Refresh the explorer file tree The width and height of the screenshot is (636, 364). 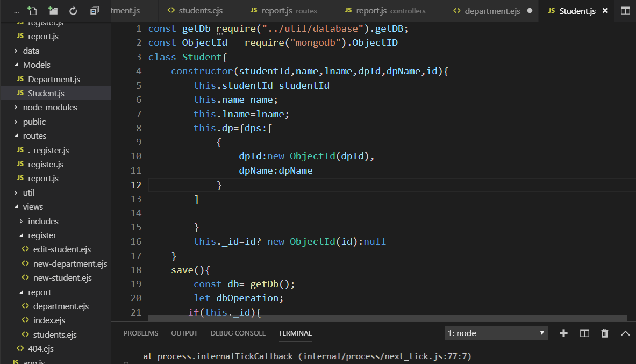73,11
